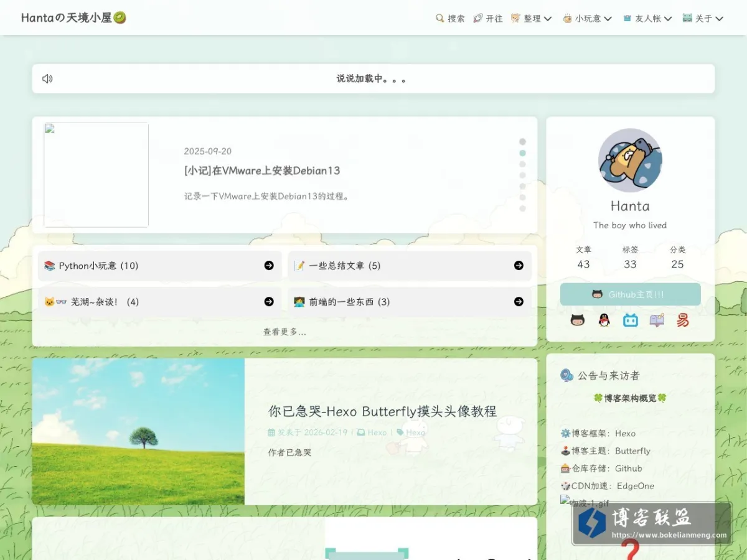Open the Bilibili social icon
747x560 pixels.
click(x=631, y=320)
